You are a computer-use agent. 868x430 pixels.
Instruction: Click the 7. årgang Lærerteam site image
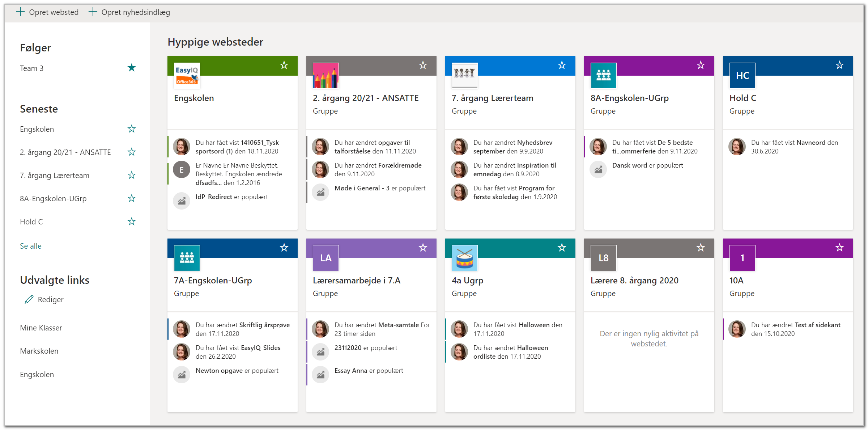click(465, 75)
